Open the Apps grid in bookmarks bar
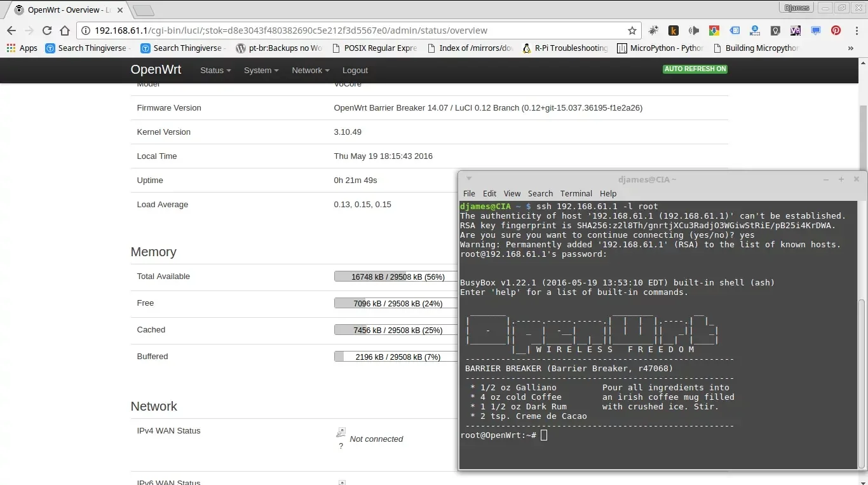868x485 pixels. 22,48
